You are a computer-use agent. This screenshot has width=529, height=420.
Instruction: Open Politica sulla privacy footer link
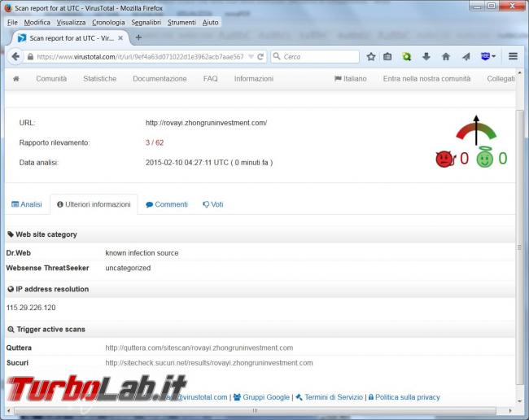point(404,397)
